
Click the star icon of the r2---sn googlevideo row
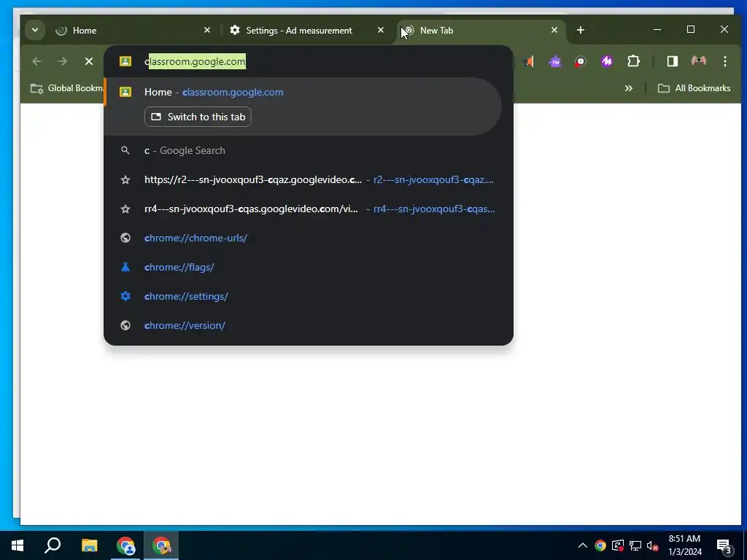(x=125, y=179)
